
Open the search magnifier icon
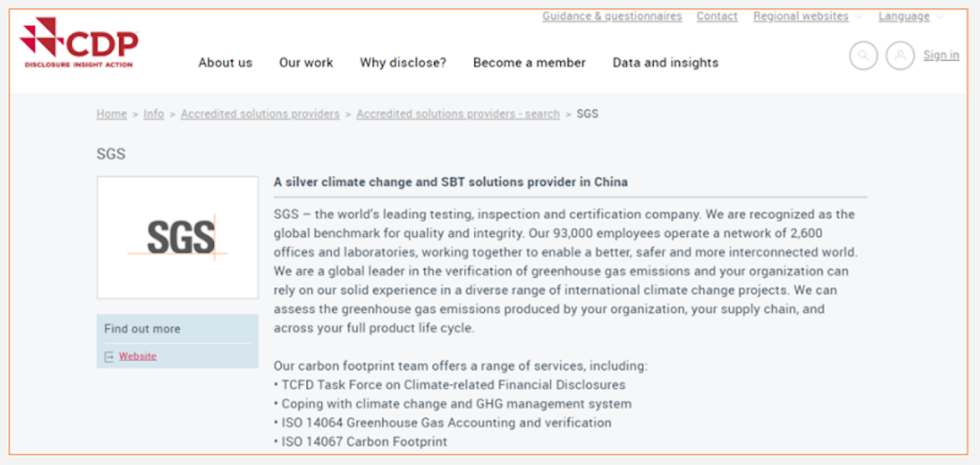(x=863, y=56)
